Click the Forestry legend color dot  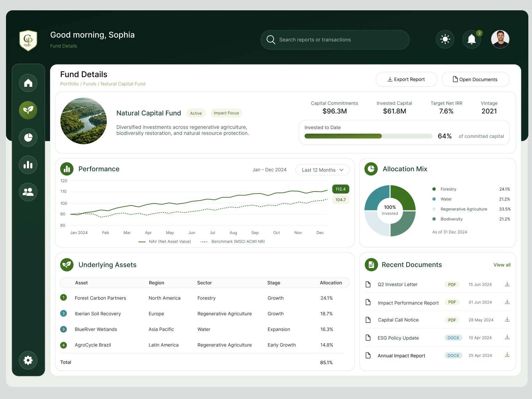pos(434,189)
